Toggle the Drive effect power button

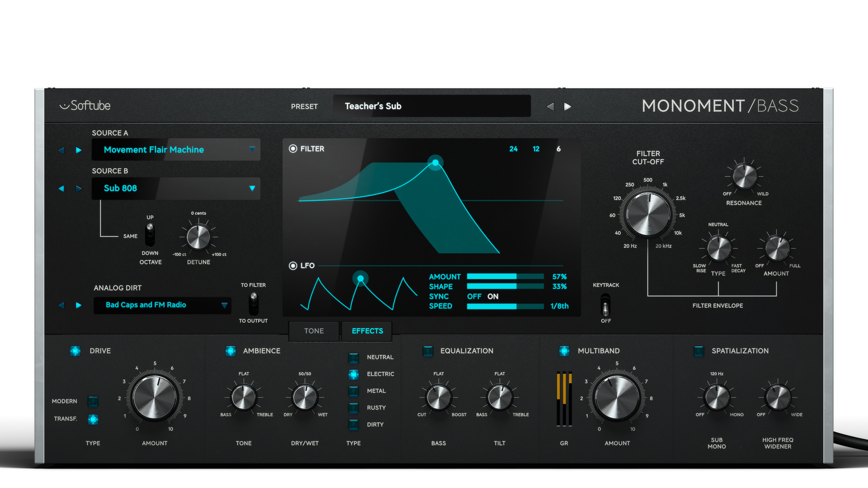click(x=75, y=351)
